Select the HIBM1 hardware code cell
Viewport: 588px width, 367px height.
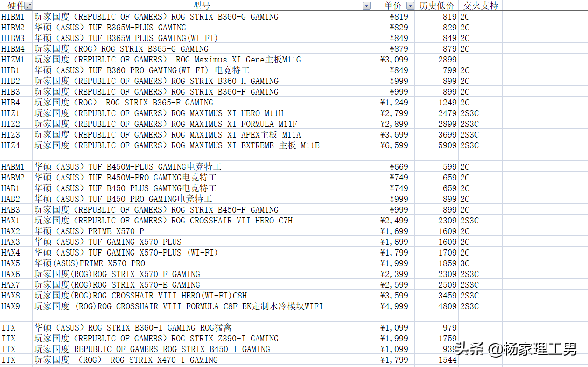[x=16, y=17]
